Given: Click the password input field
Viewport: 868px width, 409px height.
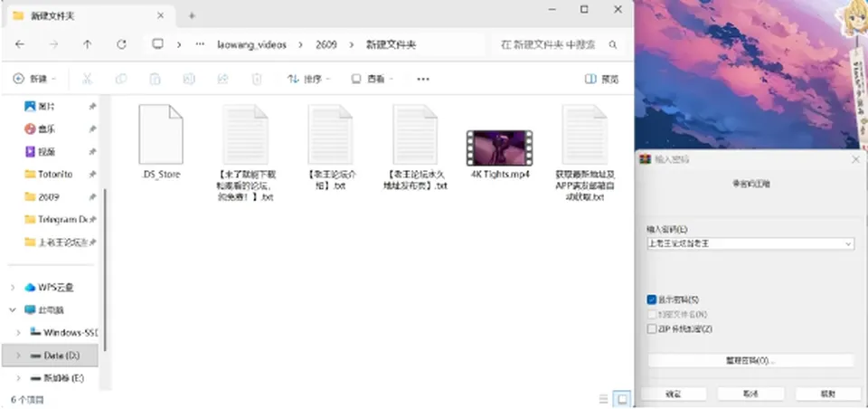Looking at the screenshot, I should pos(750,243).
